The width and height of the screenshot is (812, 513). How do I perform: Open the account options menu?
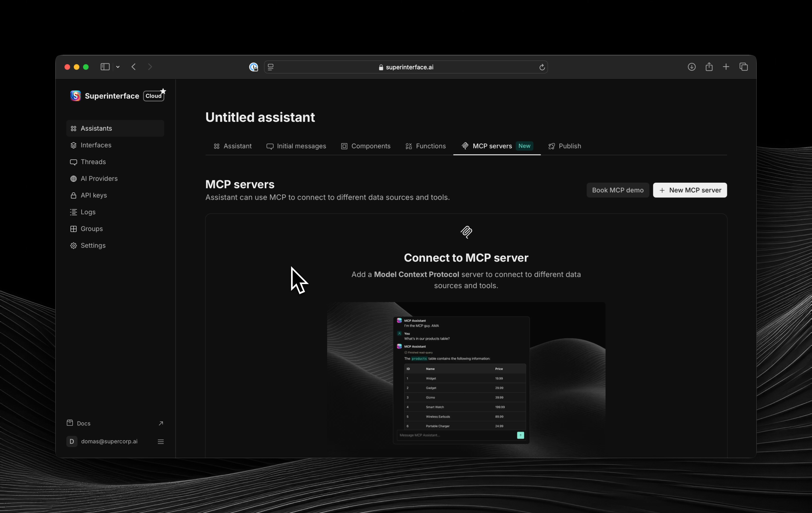point(161,441)
